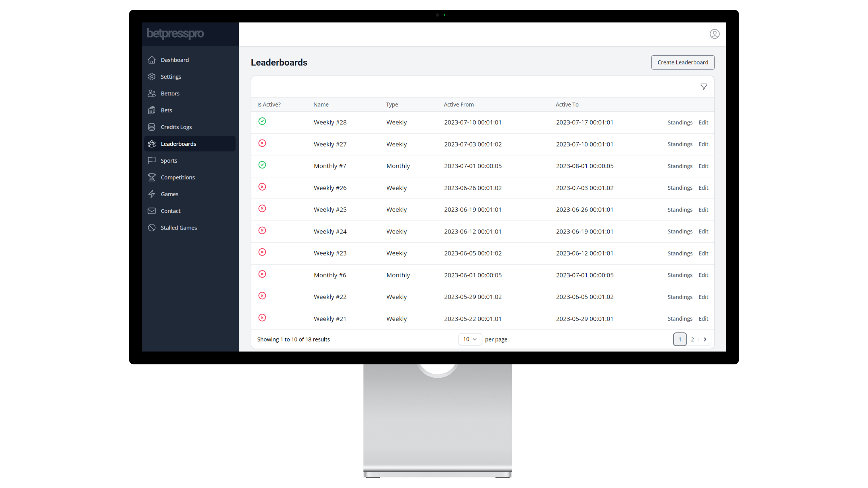The height and width of the screenshot is (488, 868).
Task: Click the Bettors sidebar icon
Action: 152,93
